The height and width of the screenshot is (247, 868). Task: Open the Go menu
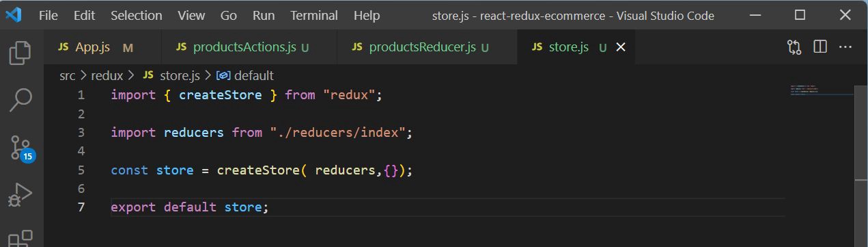click(229, 15)
